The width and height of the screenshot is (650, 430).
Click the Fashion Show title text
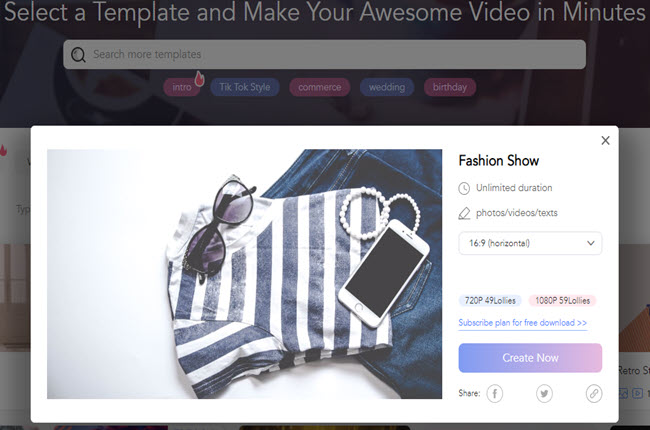pos(499,160)
